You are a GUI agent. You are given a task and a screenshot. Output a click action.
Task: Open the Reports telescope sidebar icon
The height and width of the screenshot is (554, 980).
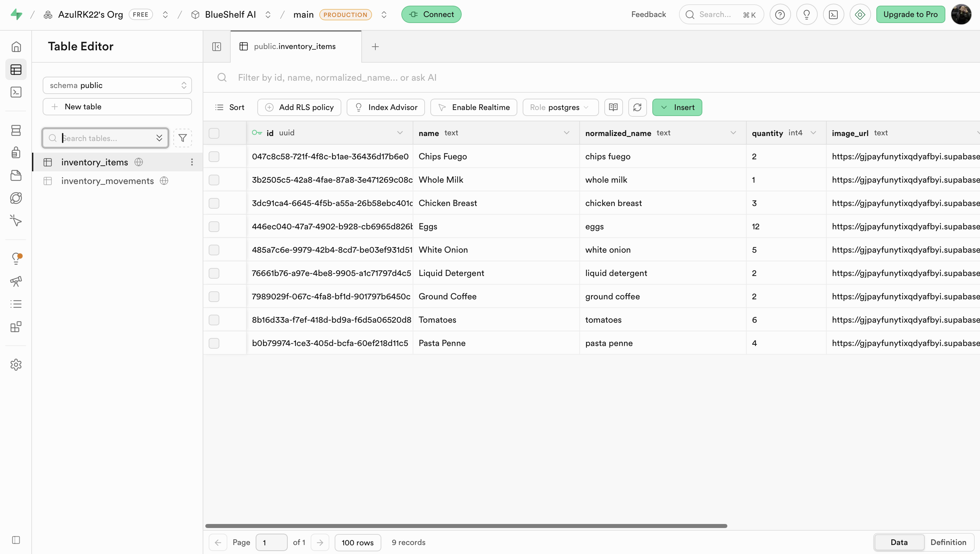pos(16,282)
